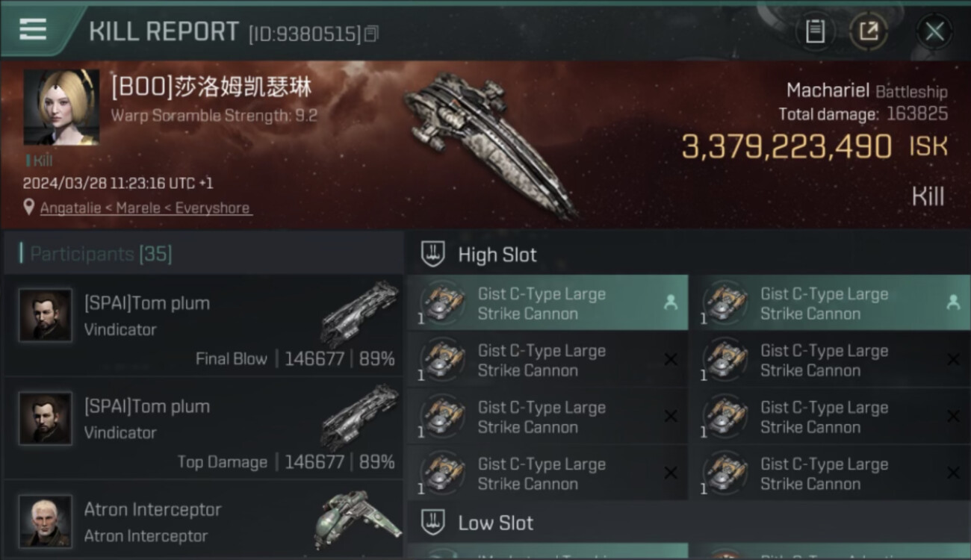Select first highlighted Gist C-Type Strike Cannon
The image size is (971, 560).
pyautogui.click(x=547, y=303)
